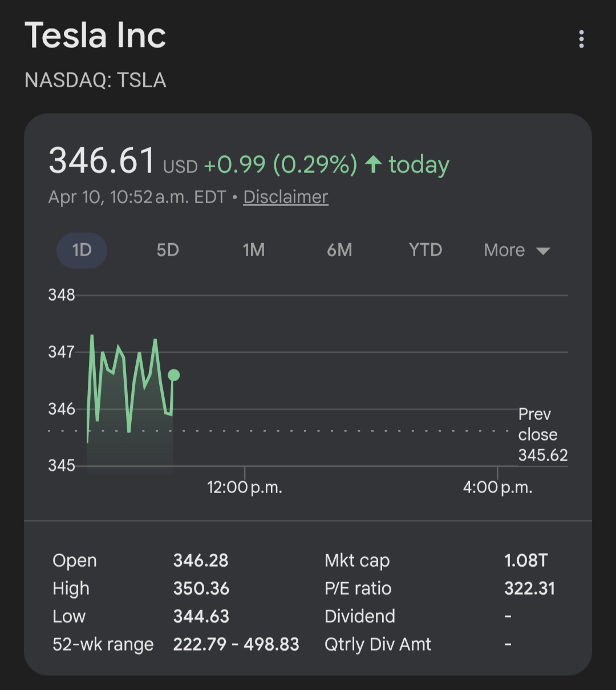616x690 pixels.
Task: Click the P/E ratio value 322.31
Action: pyautogui.click(x=529, y=588)
